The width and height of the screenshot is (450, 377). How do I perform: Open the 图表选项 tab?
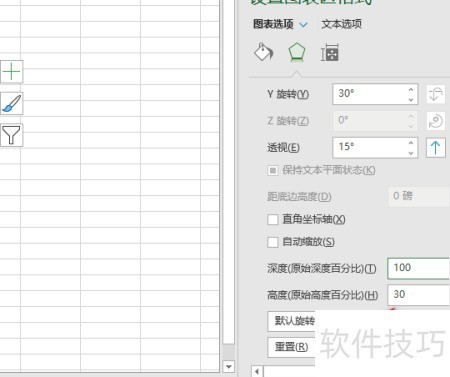click(x=273, y=24)
